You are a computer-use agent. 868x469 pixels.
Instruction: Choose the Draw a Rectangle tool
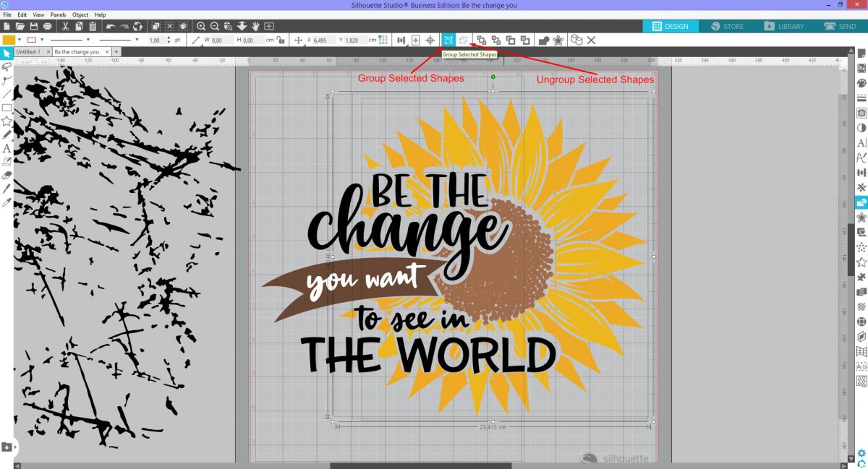[x=7, y=108]
